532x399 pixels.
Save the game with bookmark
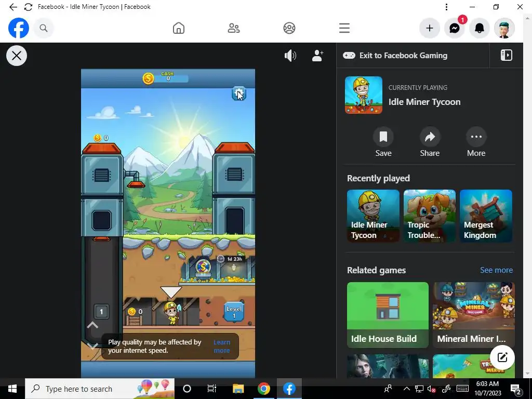click(x=383, y=142)
